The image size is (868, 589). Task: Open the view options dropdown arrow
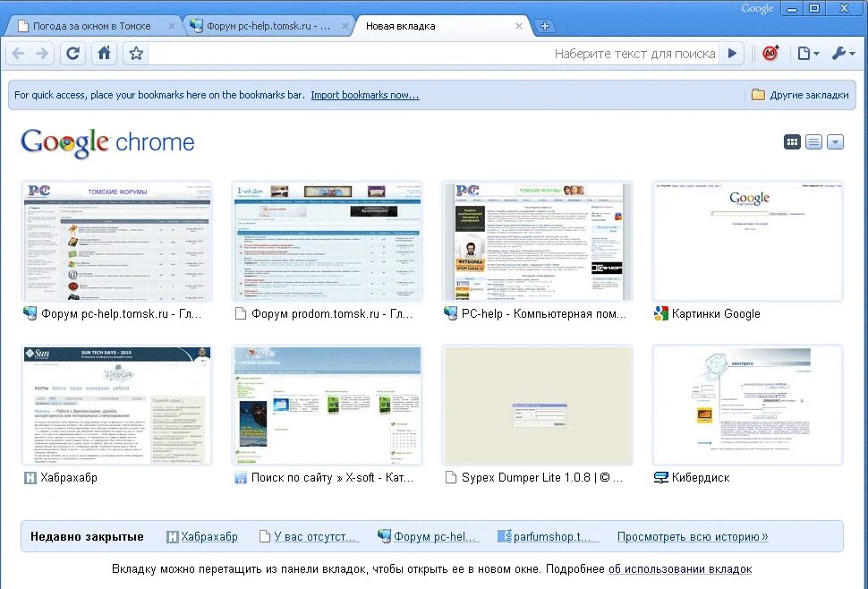[836, 142]
